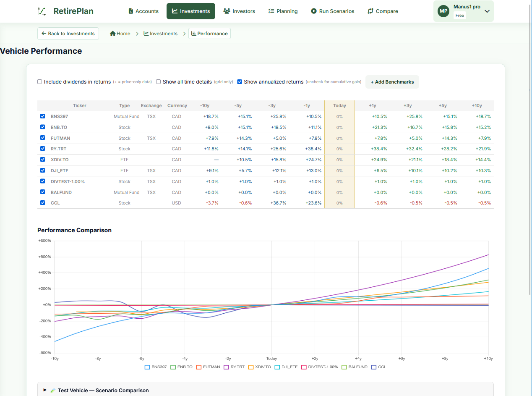532x396 pixels.
Task: Click Back to Investments button
Action: (x=68, y=34)
